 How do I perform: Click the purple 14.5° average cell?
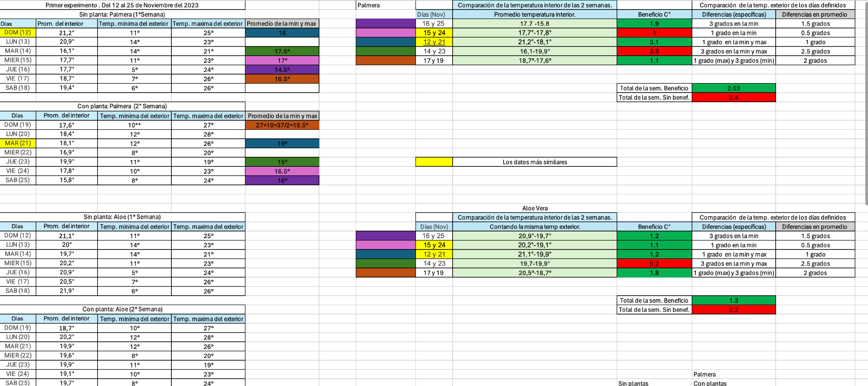point(282,70)
